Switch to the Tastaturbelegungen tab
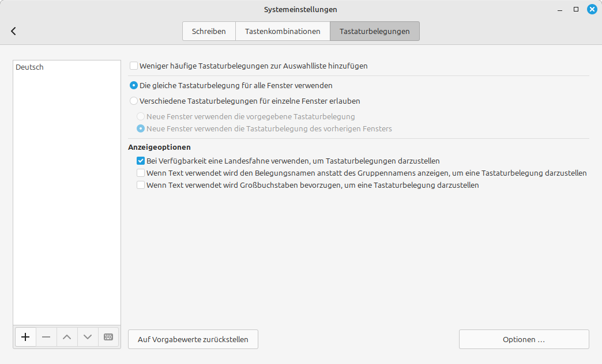 coord(375,31)
